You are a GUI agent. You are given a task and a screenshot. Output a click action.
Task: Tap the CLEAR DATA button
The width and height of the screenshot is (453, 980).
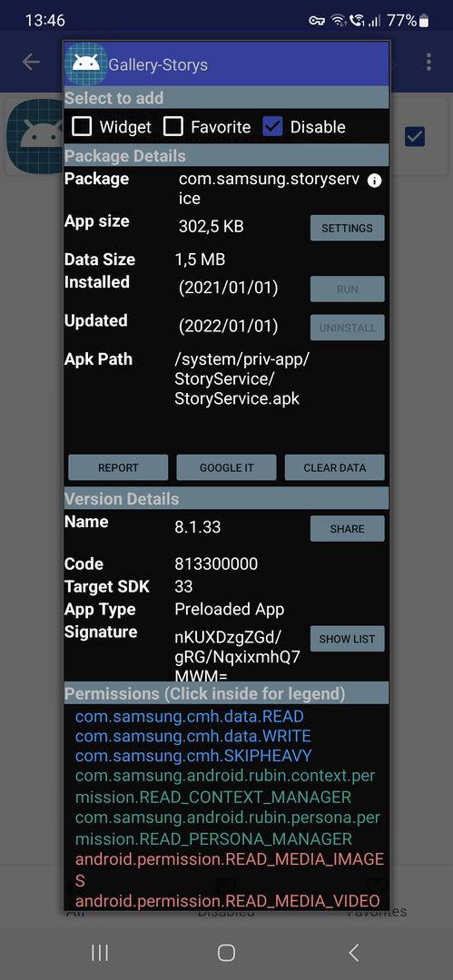[335, 467]
